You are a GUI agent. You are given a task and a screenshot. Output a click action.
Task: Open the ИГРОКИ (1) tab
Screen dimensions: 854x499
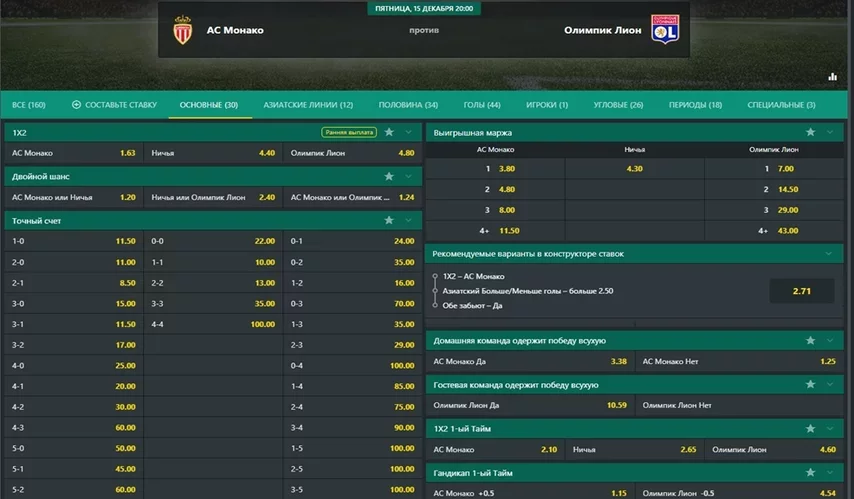[x=547, y=105]
